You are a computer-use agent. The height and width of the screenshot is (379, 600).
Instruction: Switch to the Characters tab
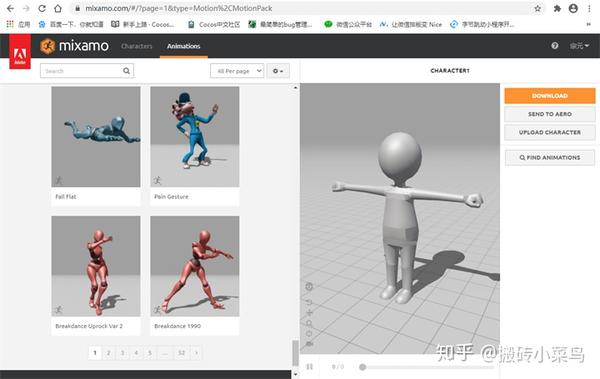pos(137,46)
